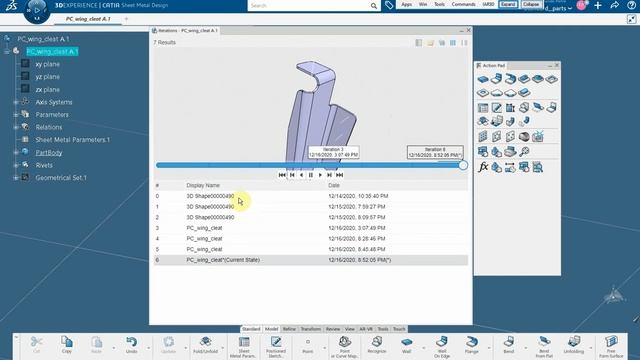Image resolution: width=640 pixels, height=360 pixels.
Task: Click the play forward button in iteration player
Action: pyautogui.click(x=320, y=175)
